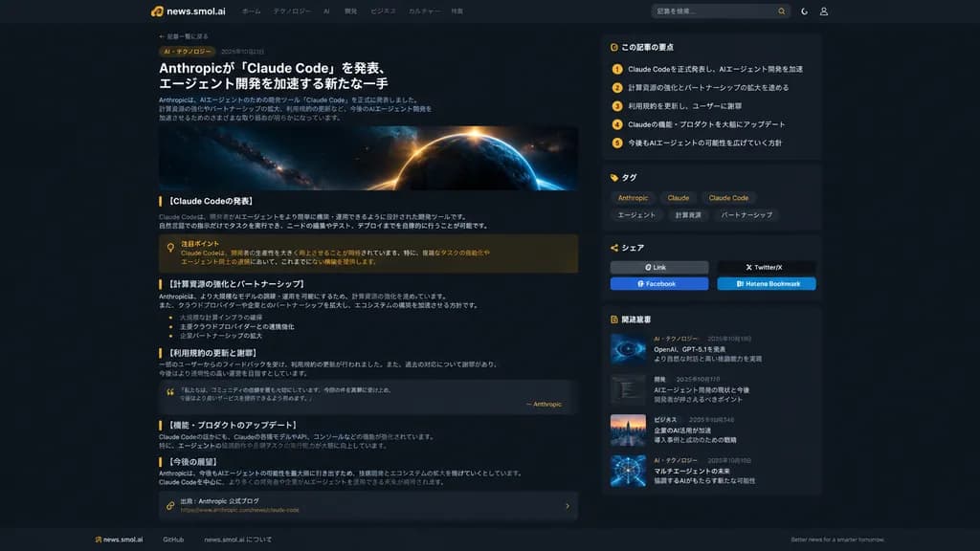Open the user account icon
The height and width of the screenshot is (551, 980).
point(824,11)
